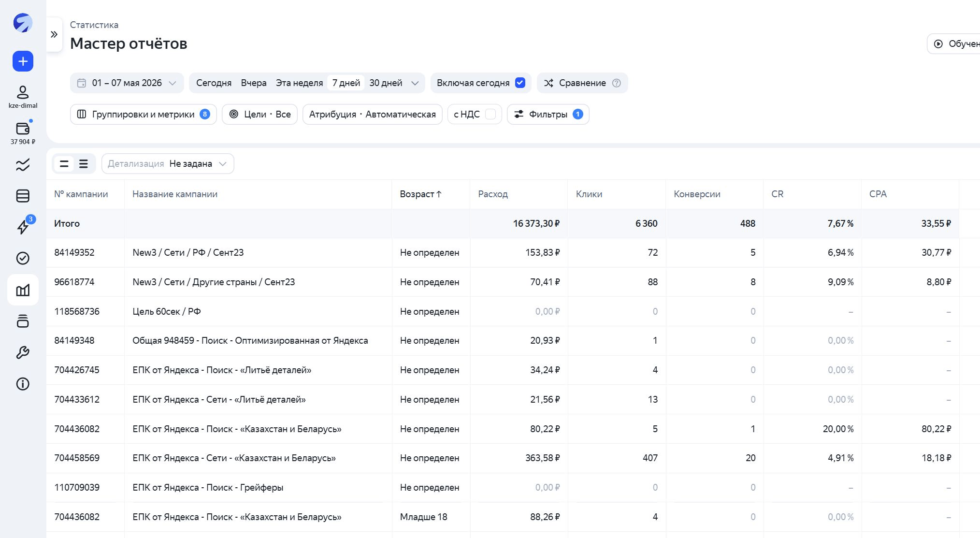Open the campaigns list stack sidebar icon

pos(23,196)
